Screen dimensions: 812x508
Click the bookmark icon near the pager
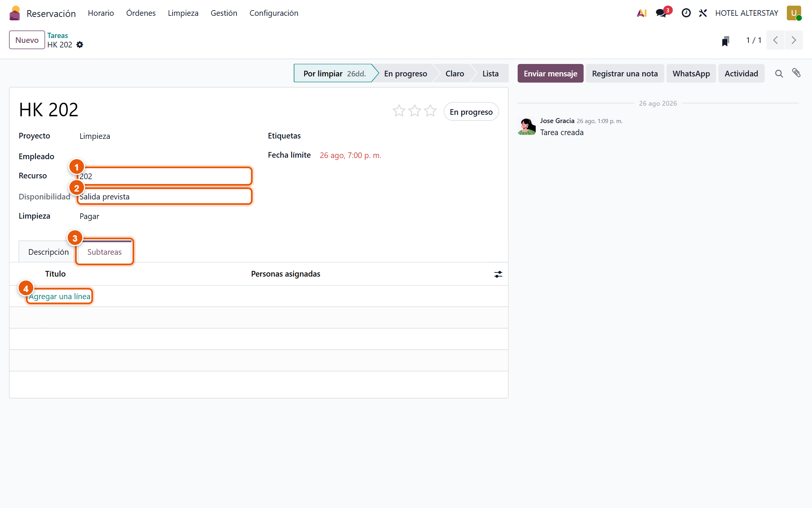tap(726, 41)
